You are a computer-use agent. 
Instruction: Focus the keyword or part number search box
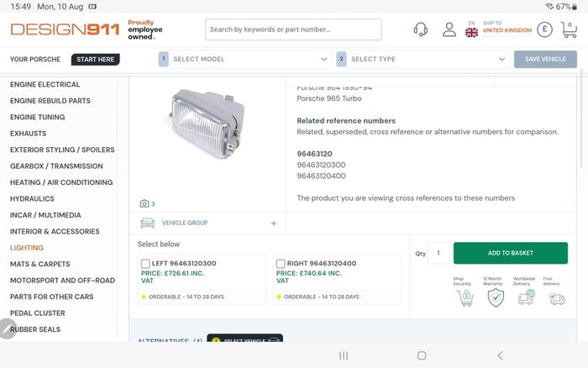[x=293, y=29]
